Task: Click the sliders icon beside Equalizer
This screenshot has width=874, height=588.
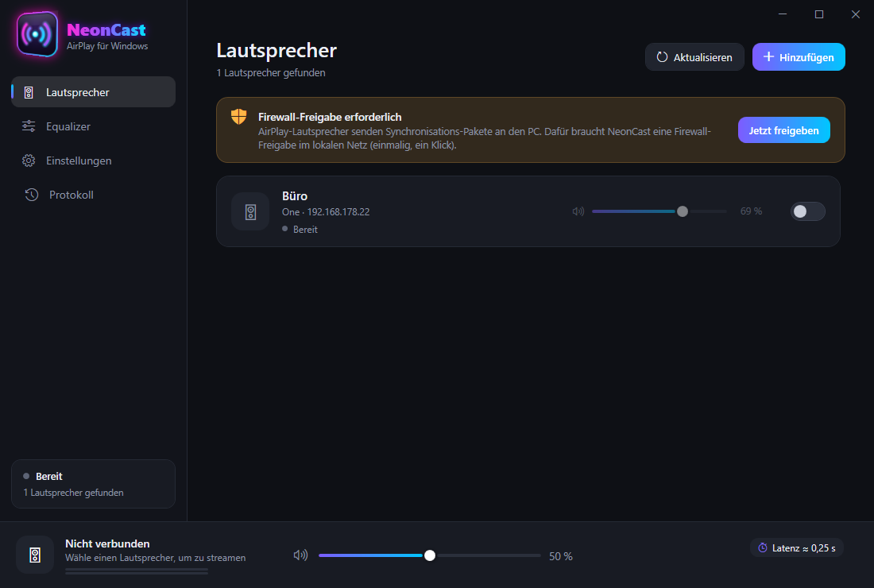Action: coord(29,126)
